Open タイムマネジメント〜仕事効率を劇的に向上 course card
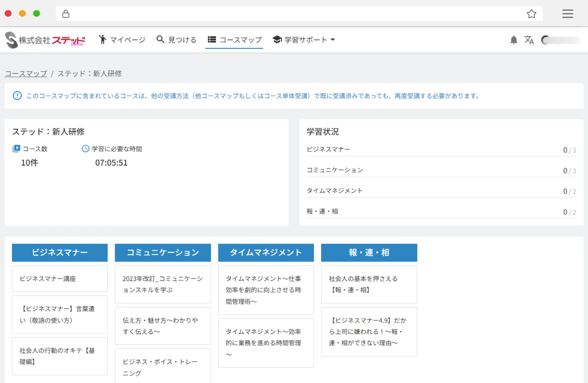The image size is (588, 383). 266,290
